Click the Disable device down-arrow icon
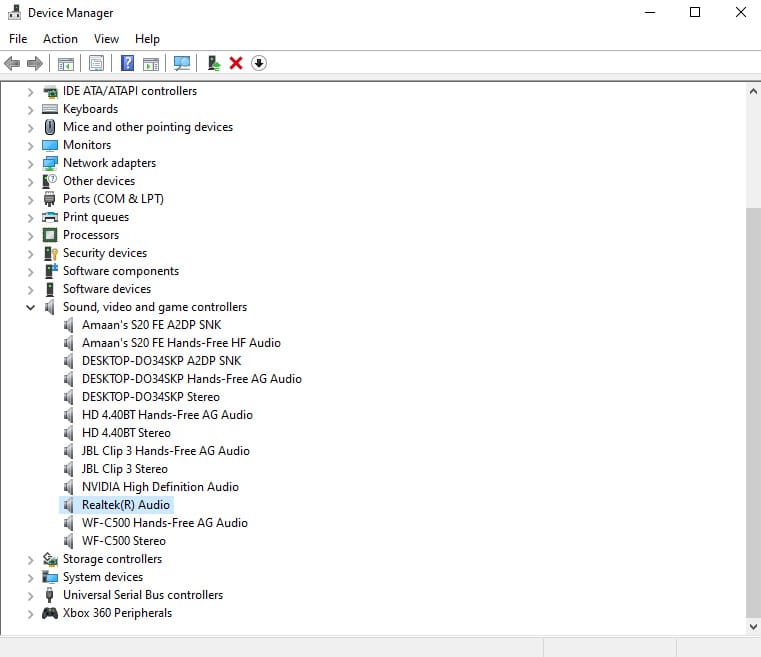 (258, 63)
